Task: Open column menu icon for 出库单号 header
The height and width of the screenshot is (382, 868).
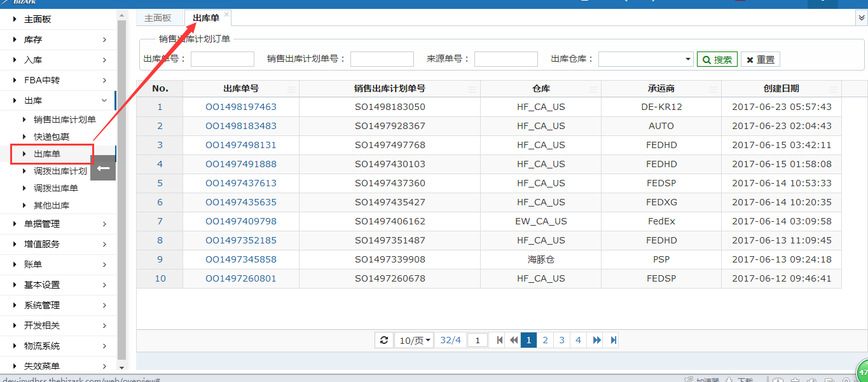Action: (291, 89)
